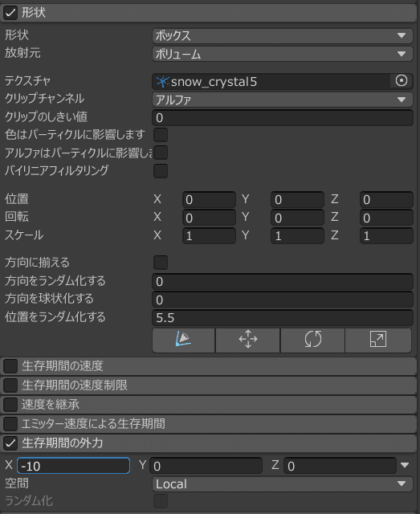Click the snow_crystal5 texture thumbnail icon

[x=163, y=81]
